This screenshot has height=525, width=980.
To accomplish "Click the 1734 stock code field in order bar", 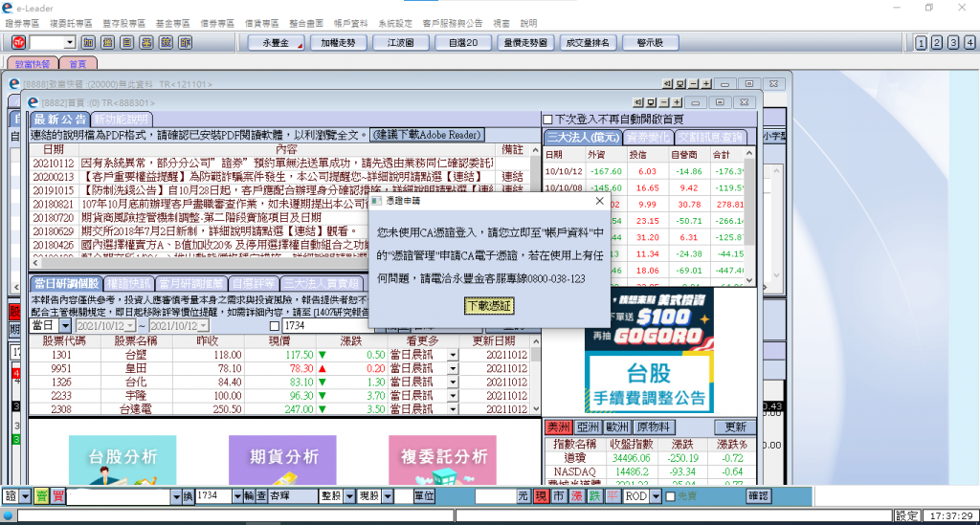I will [213, 496].
